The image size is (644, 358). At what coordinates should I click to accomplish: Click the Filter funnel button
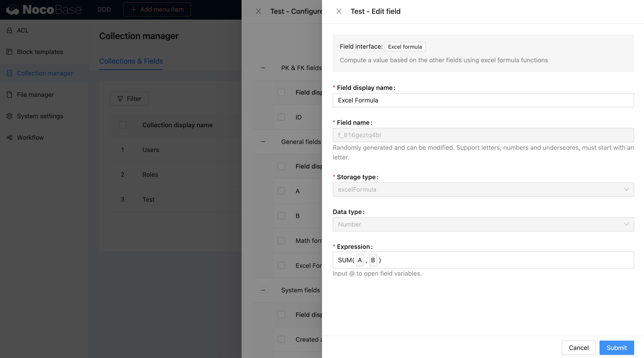point(129,99)
